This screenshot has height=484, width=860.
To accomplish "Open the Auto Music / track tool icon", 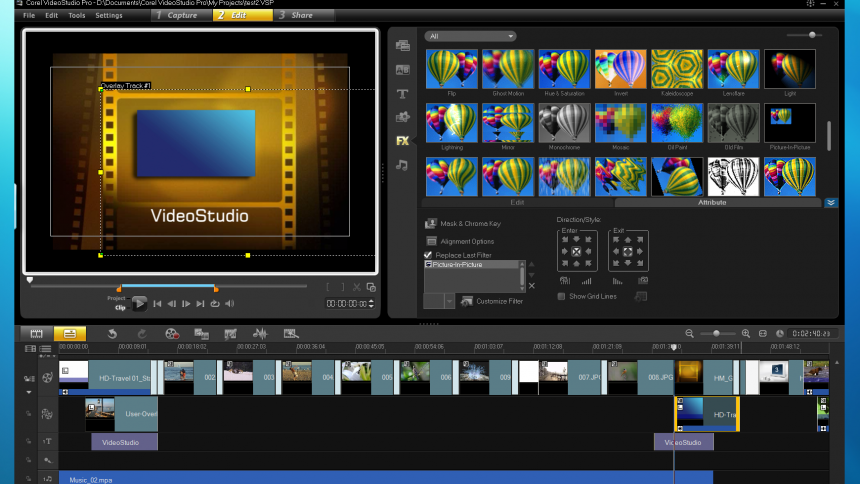I will pyautogui.click(x=291, y=334).
